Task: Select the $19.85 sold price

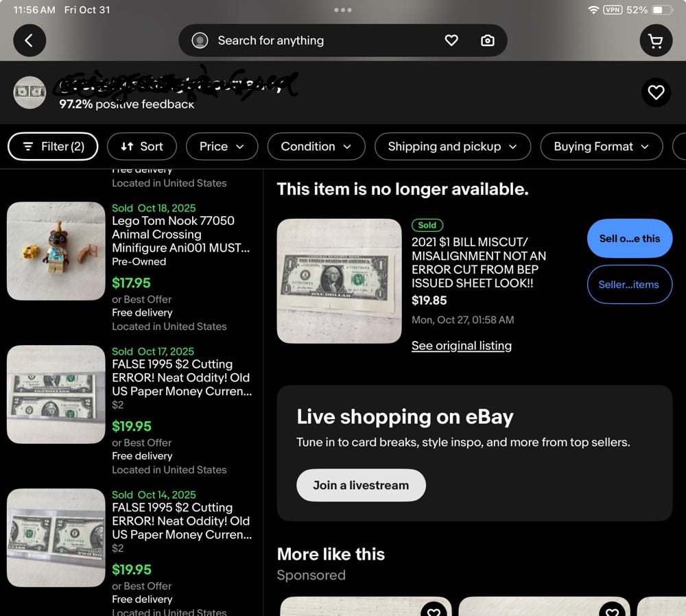Action: pos(429,300)
